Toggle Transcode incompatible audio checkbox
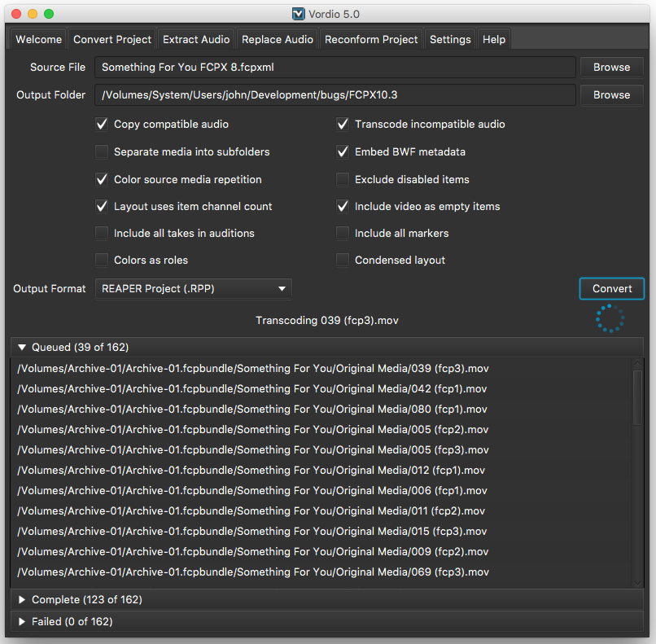 point(343,125)
